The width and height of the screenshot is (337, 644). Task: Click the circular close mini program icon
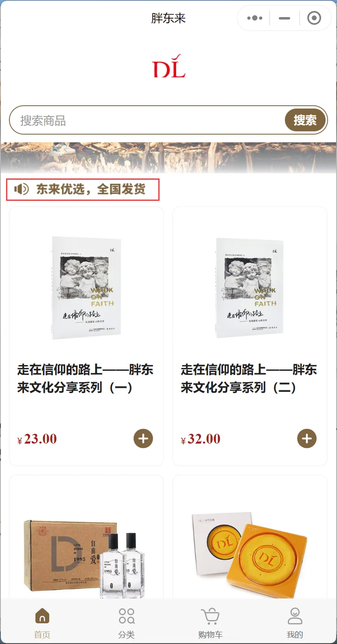click(x=314, y=18)
